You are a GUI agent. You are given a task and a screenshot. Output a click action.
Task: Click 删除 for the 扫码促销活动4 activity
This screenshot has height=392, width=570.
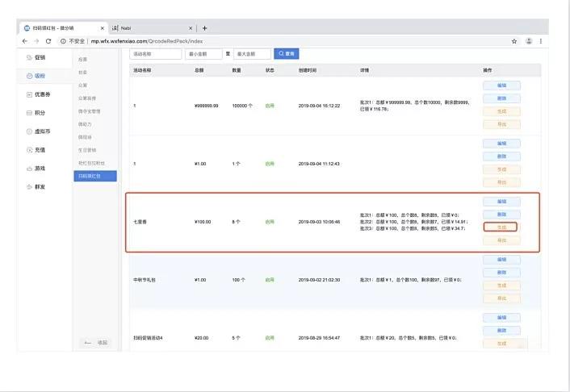[501, 331]
